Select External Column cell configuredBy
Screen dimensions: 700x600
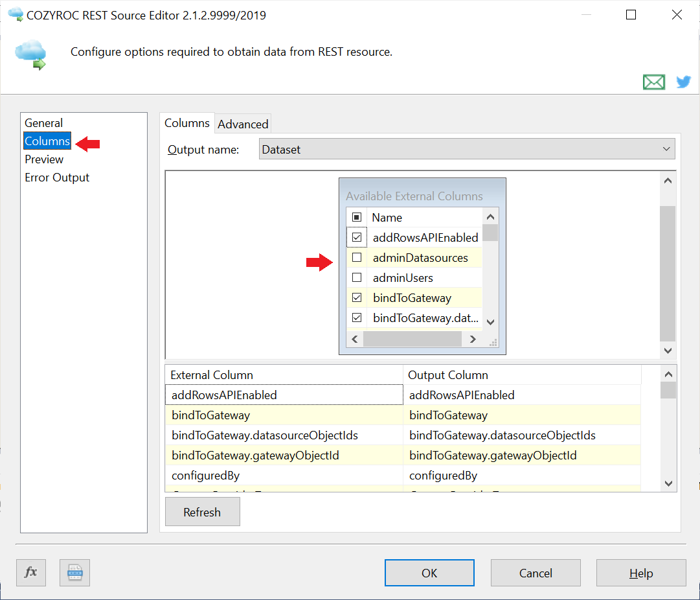point(284,476)
